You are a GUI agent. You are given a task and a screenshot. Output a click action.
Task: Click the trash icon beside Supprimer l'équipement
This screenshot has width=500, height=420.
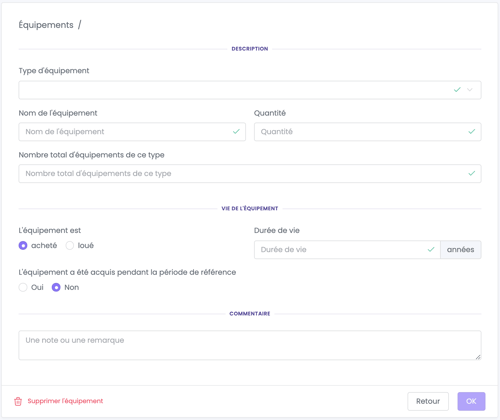(x=18, y=401)
